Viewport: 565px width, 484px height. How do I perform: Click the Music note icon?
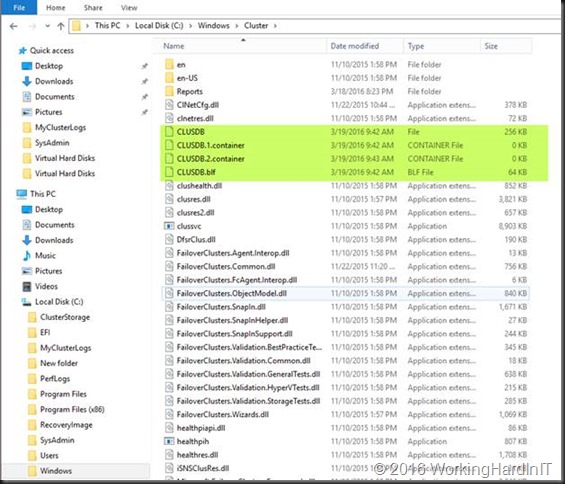point(27,256)
